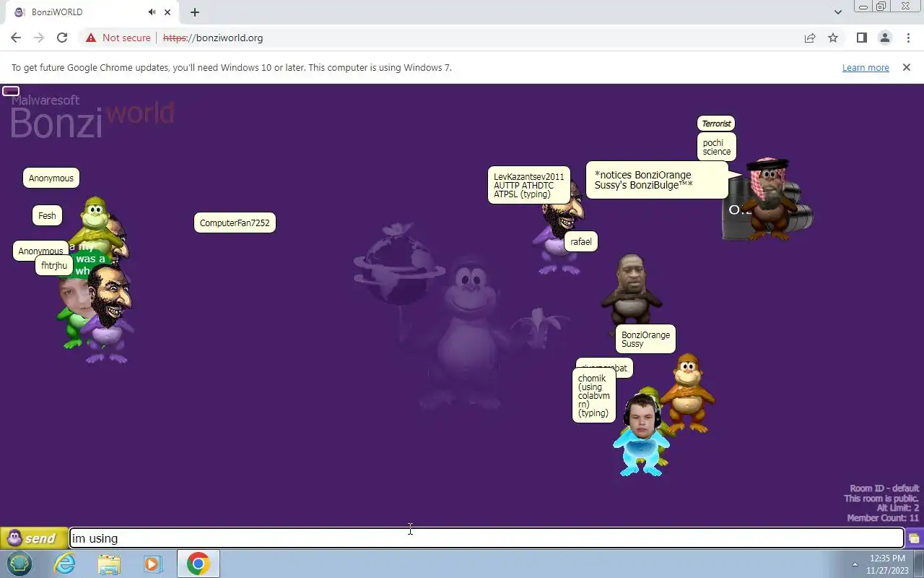
Task: Expand the tab search dropdown
Action: point(837,12)
